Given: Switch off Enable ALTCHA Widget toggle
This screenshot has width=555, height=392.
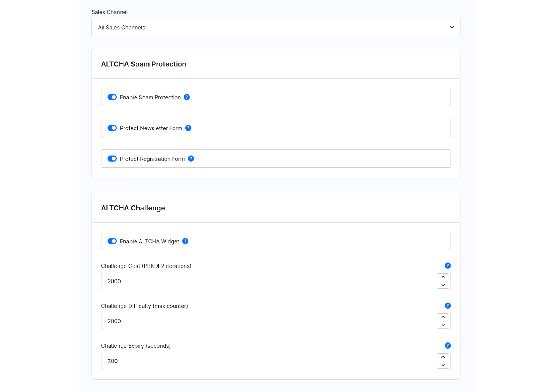Looking at the screenshot, I should tap(112, 241).
